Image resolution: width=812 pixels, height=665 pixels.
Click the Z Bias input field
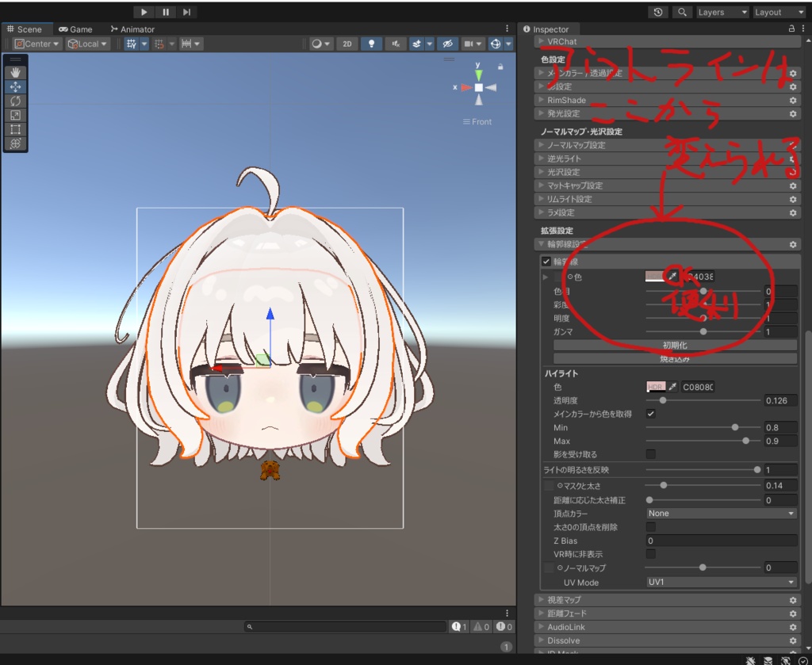click(x=722, y=541)
